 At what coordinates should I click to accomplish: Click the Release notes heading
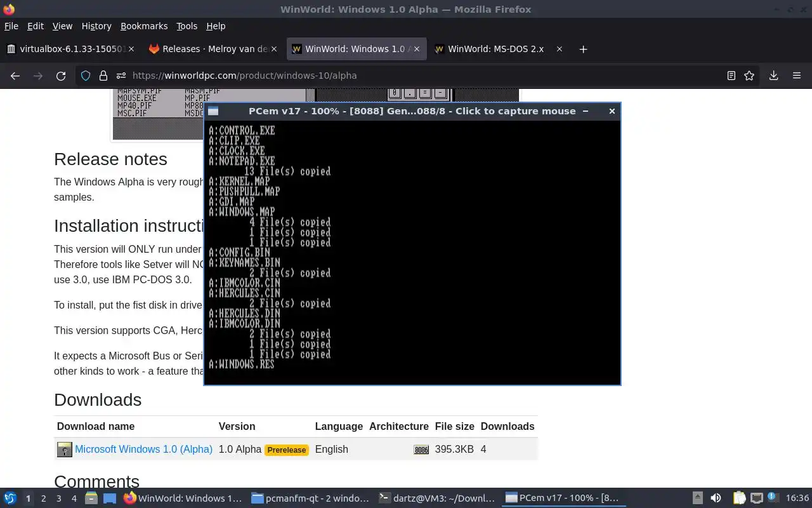tap(110, 159)
